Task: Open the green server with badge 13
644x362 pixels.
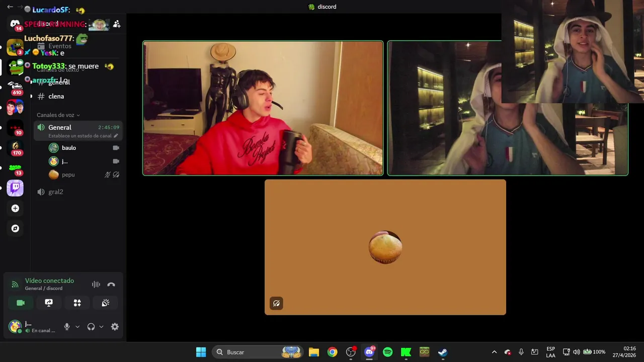Action: click(x=15, y=168)
